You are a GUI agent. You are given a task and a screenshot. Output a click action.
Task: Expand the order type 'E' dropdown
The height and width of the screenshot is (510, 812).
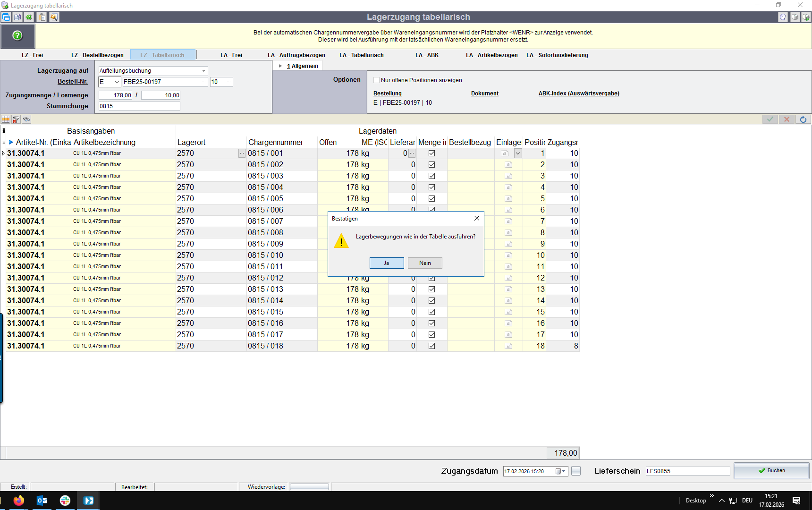117,82
